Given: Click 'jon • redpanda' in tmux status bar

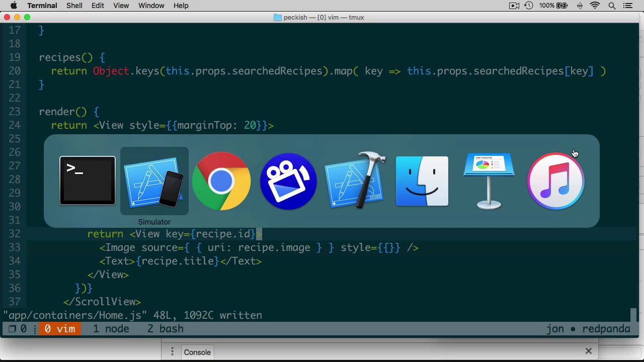Looking at the screenshot, I should click(588, 329).
